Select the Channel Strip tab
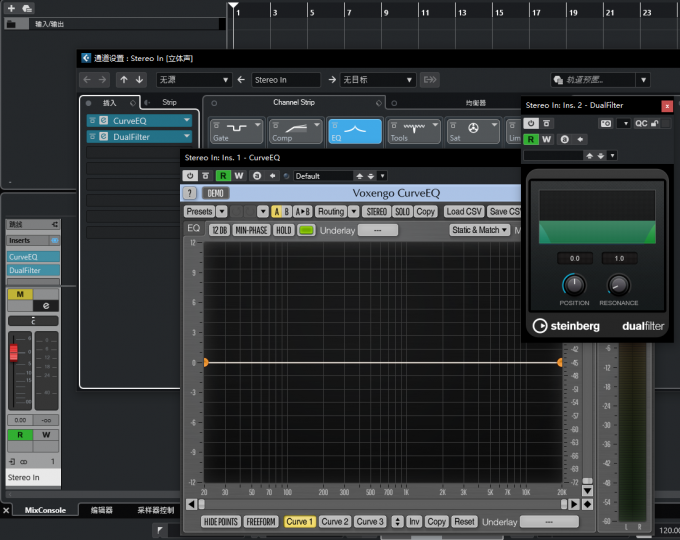 coord(294,102)
